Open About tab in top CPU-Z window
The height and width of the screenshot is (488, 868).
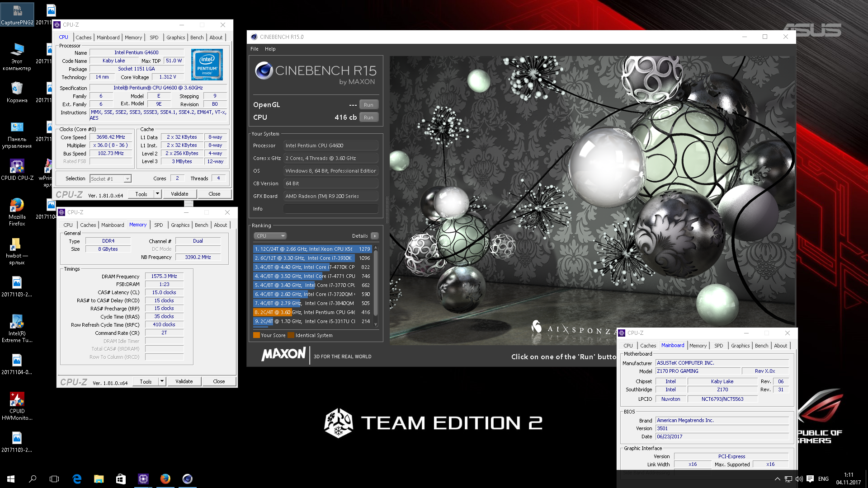[216, 38]
